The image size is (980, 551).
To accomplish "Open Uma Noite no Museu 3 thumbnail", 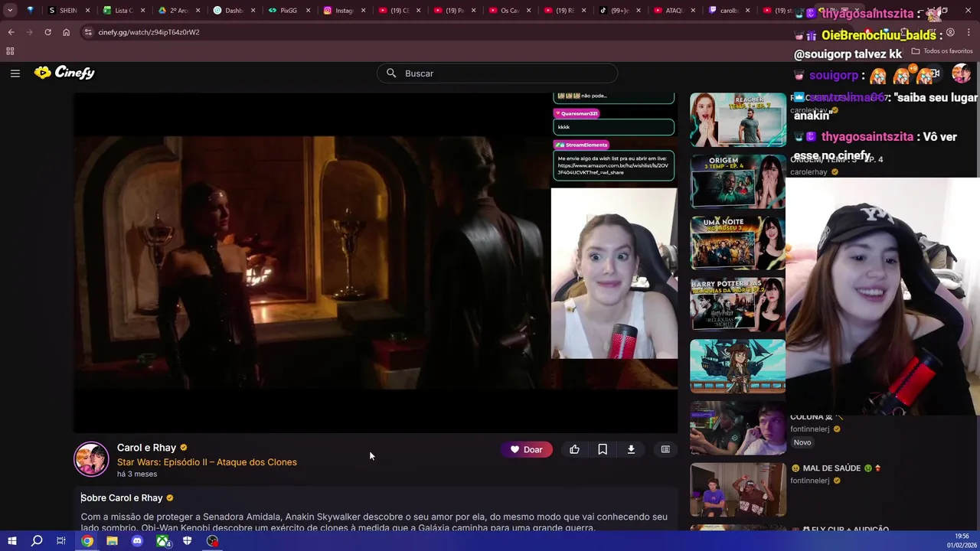I will (x=737, y=243).
